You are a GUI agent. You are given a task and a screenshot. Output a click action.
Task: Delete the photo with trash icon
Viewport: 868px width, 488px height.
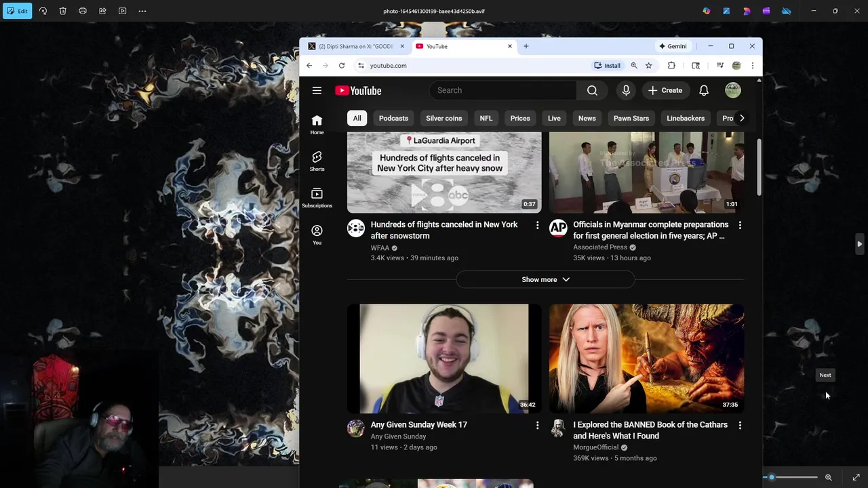62,11
